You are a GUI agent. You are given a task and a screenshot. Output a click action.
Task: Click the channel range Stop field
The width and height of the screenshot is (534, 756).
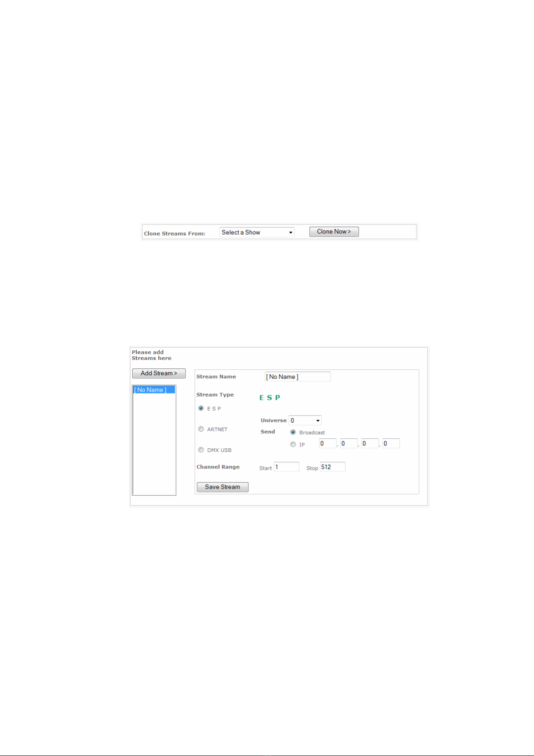(333, 467)
